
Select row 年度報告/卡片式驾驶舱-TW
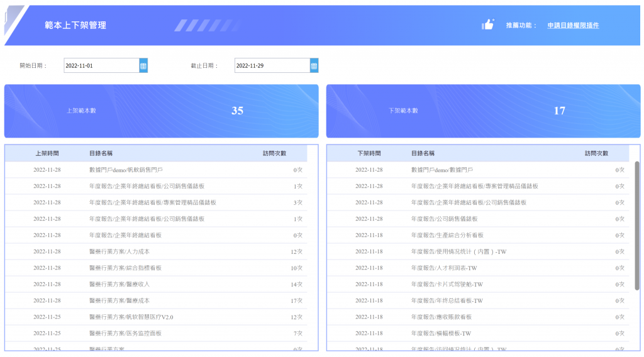click(478, 284)
